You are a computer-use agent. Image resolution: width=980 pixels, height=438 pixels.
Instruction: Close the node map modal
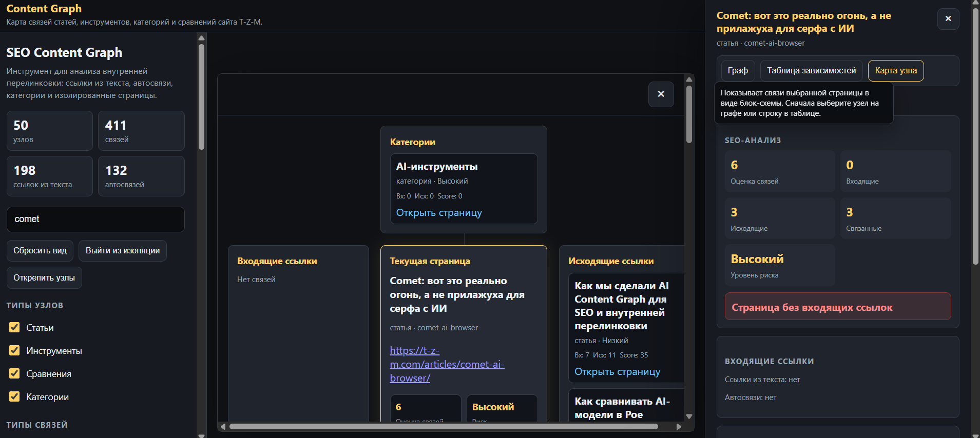coord(661,94)
